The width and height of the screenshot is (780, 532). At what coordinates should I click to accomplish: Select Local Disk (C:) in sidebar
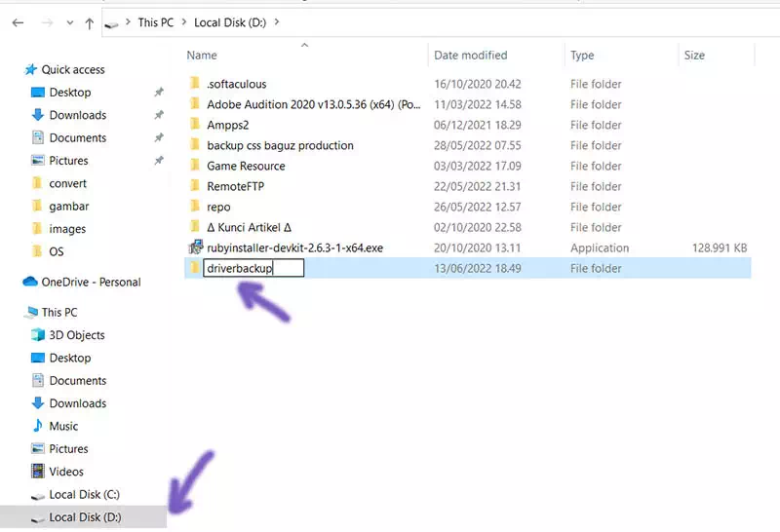point(84,495)
